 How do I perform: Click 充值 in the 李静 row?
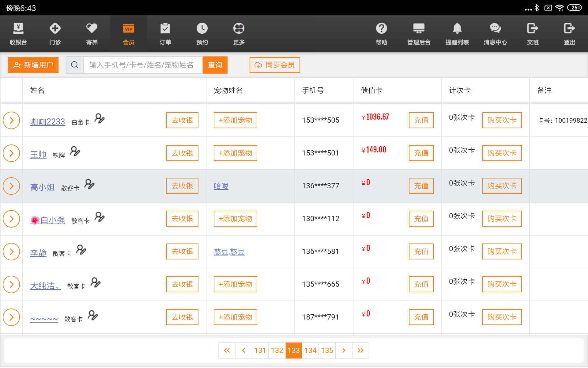pos(421,251)
